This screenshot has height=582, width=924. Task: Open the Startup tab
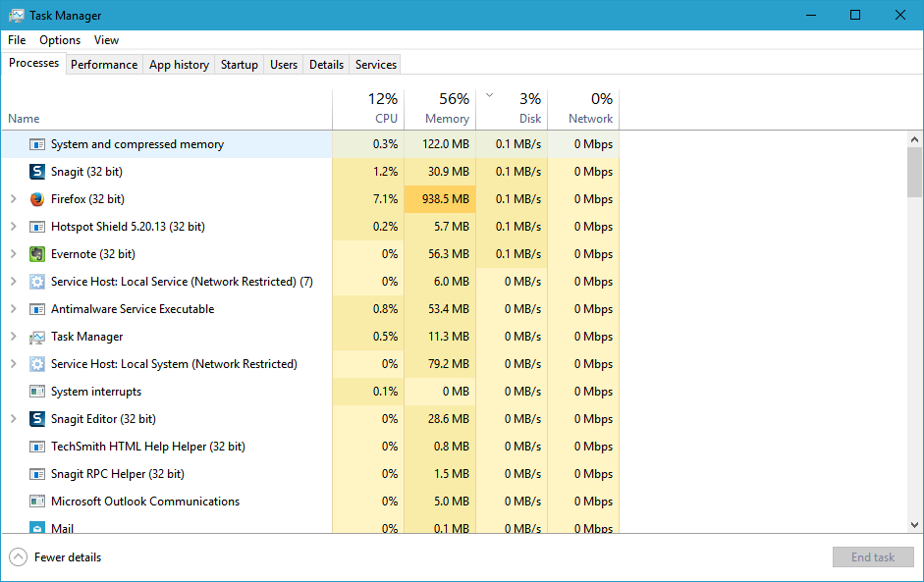(x=239, y=64)
